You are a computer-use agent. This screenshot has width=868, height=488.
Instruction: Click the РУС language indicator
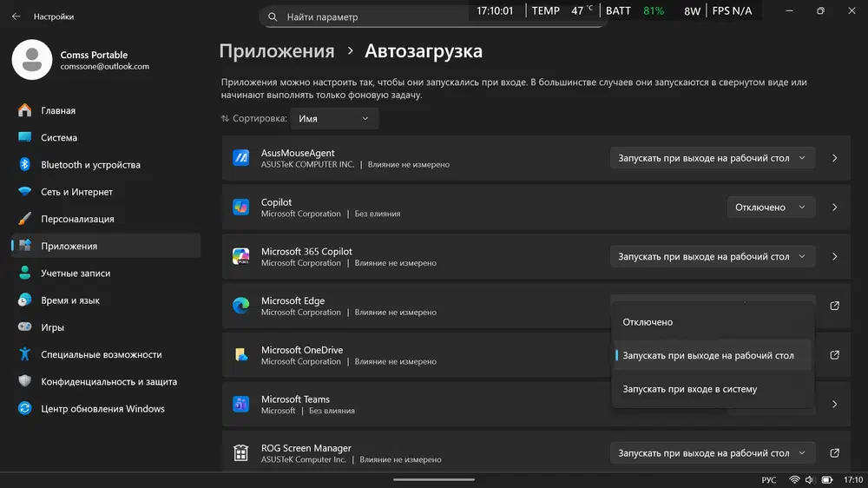click(768, 480)
